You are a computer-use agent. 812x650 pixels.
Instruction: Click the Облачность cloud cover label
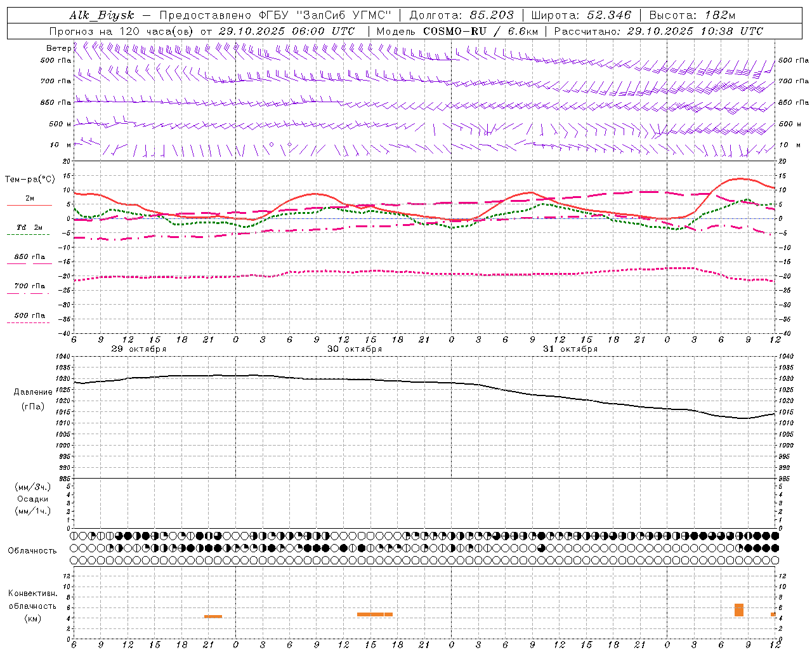(32, 551)
